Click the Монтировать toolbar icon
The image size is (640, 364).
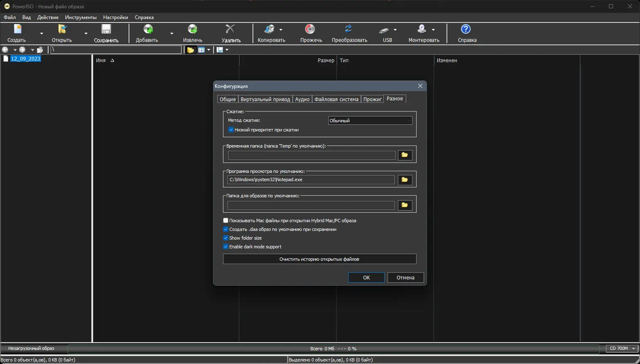click(x=422, y=29)
